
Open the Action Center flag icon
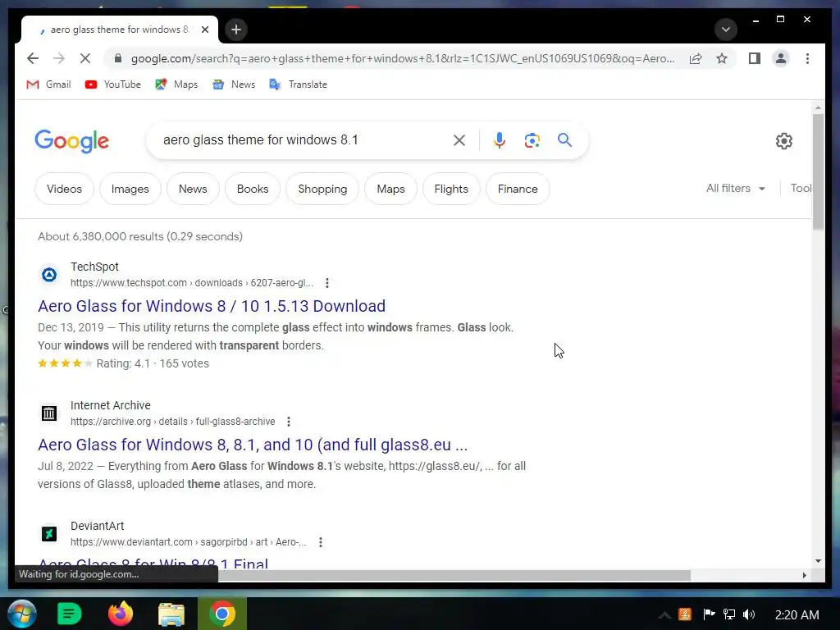click(709, 614)
